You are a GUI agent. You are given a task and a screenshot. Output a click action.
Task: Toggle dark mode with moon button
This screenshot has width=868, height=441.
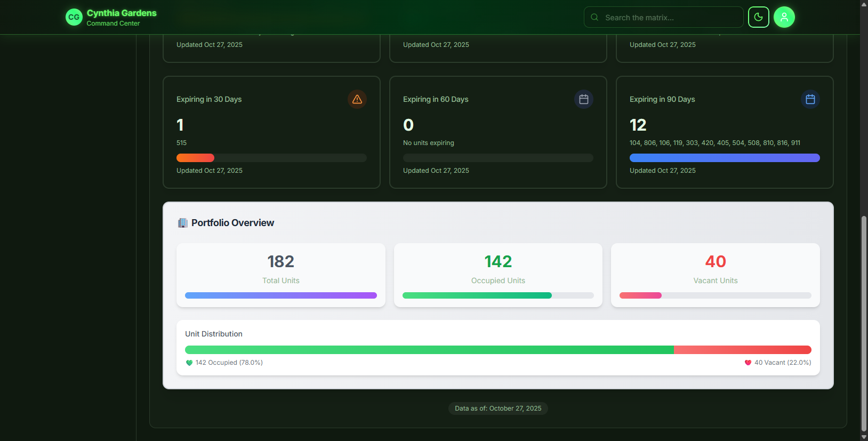click(758, 17)
